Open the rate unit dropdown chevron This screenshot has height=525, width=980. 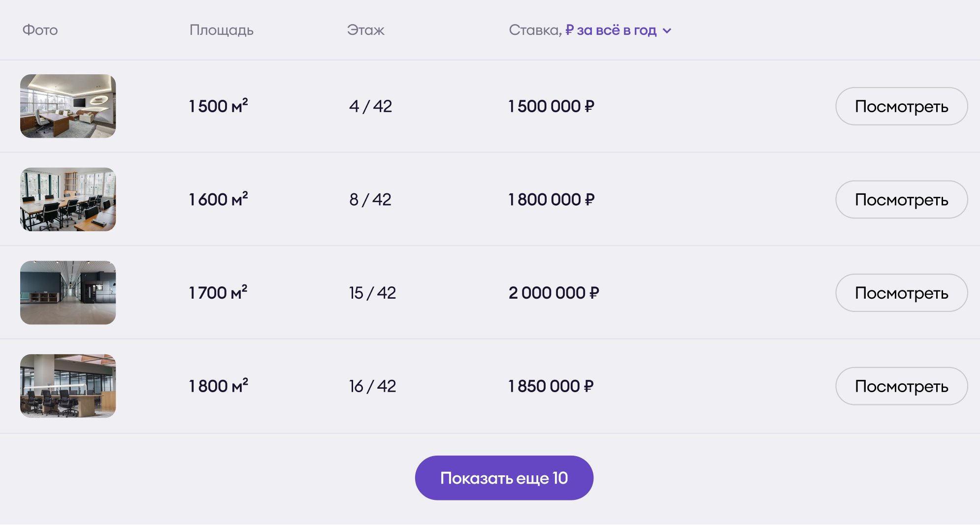coord(667,31)
